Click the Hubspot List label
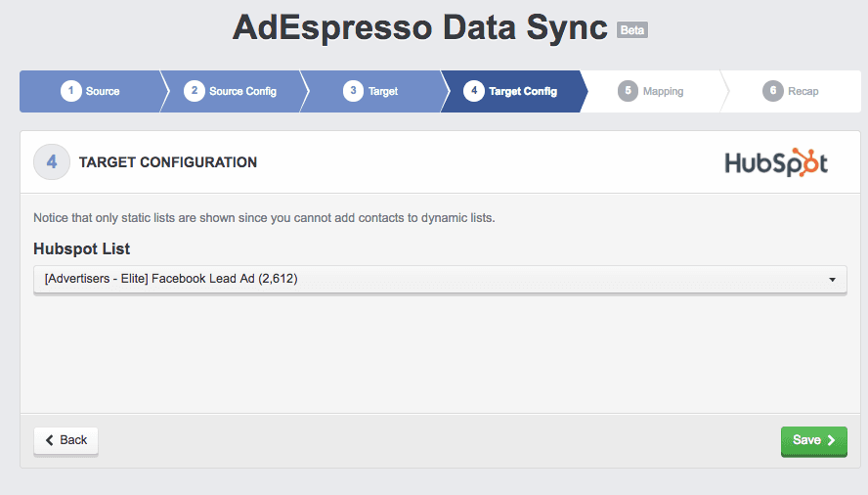Viewport: 868px width, 495px height. 81,248
